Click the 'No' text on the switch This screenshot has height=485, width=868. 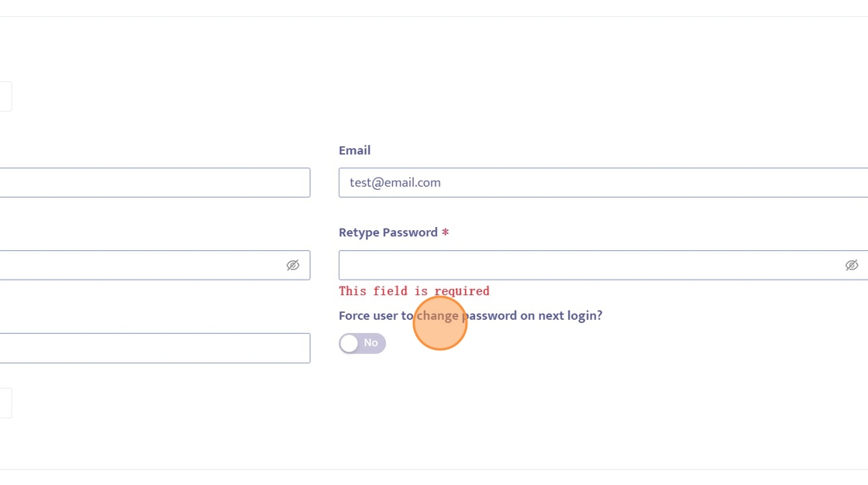click(371, 342)
